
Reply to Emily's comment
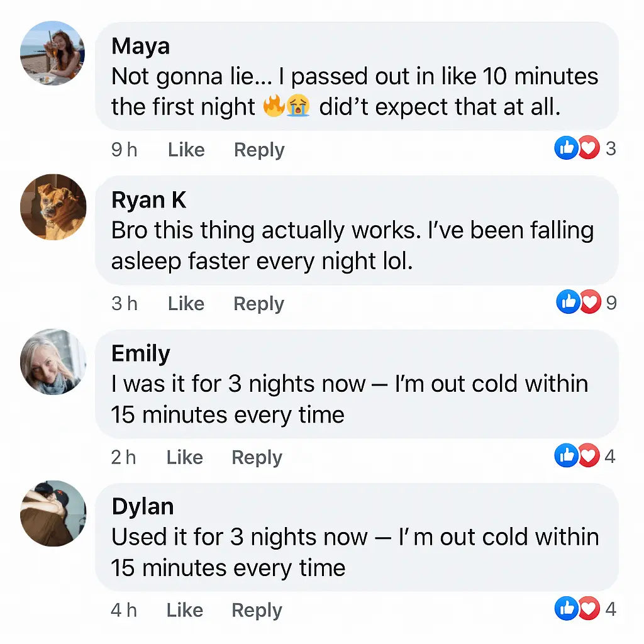[257, 457]
